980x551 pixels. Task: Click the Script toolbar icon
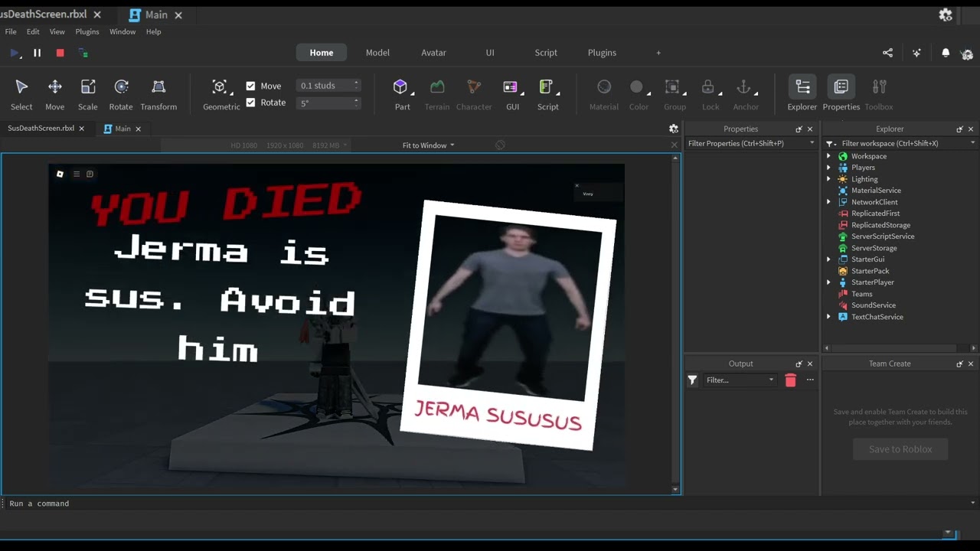coord(546,87)
